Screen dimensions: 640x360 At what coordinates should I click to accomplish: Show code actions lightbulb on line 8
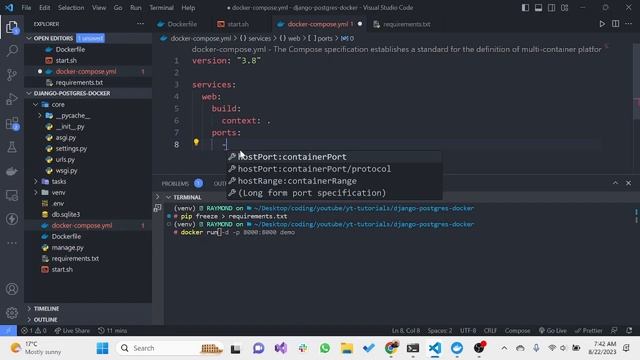point(196,142)
